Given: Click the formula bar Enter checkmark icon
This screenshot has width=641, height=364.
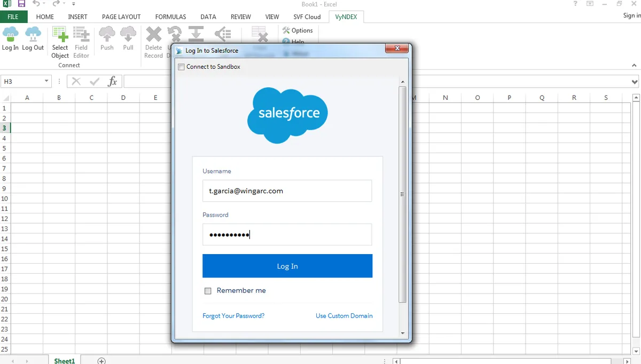Looking at the screenshot, I should [95, 81].
